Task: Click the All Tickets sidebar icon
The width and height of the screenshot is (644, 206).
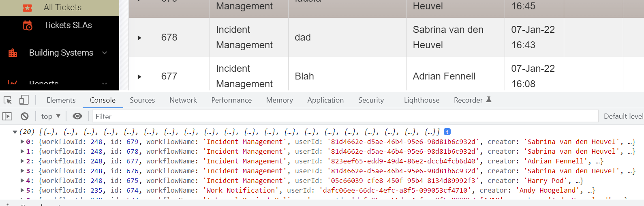Action: tap(27, 8)
